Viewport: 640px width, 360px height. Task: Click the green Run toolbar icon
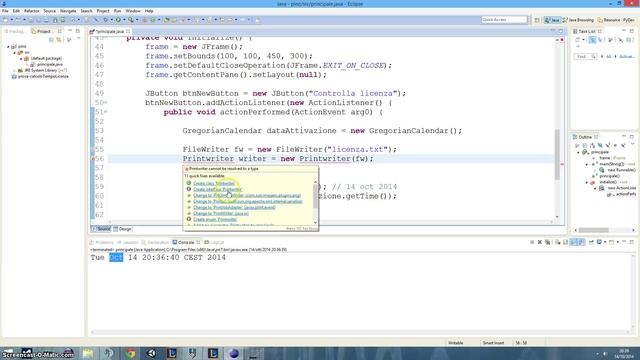[118, 20]
